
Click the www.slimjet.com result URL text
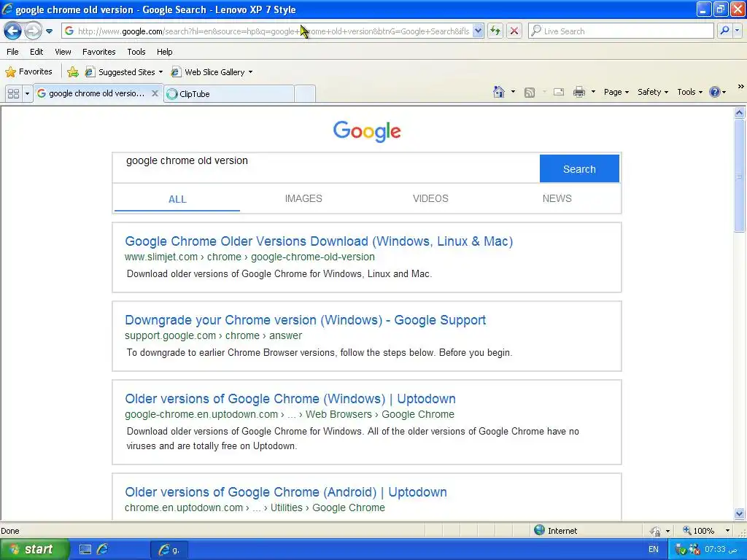click(249, 257)
